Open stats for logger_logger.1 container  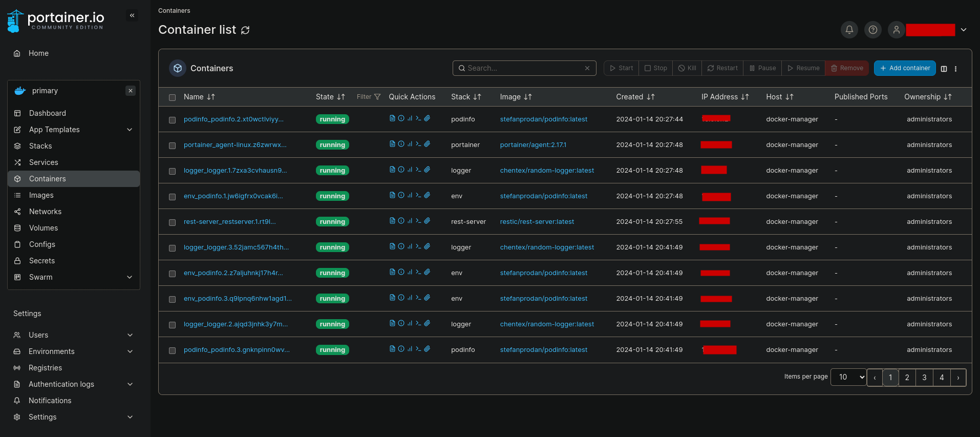click(x=410, y=170)
